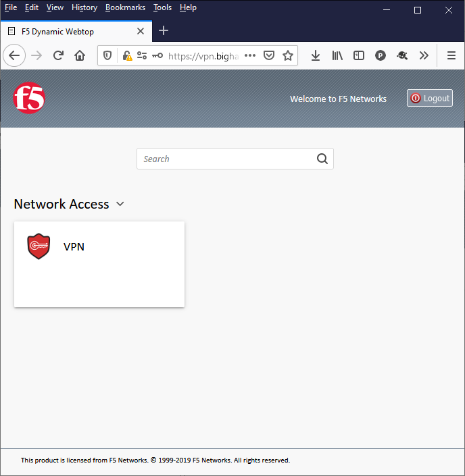The image size is (465, 476).
Task: Minimize the browser window
Action: (x=387, y=10)
